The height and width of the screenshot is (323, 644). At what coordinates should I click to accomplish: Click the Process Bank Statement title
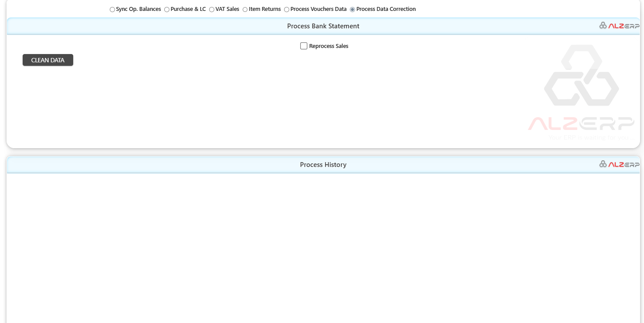[323, 26]
